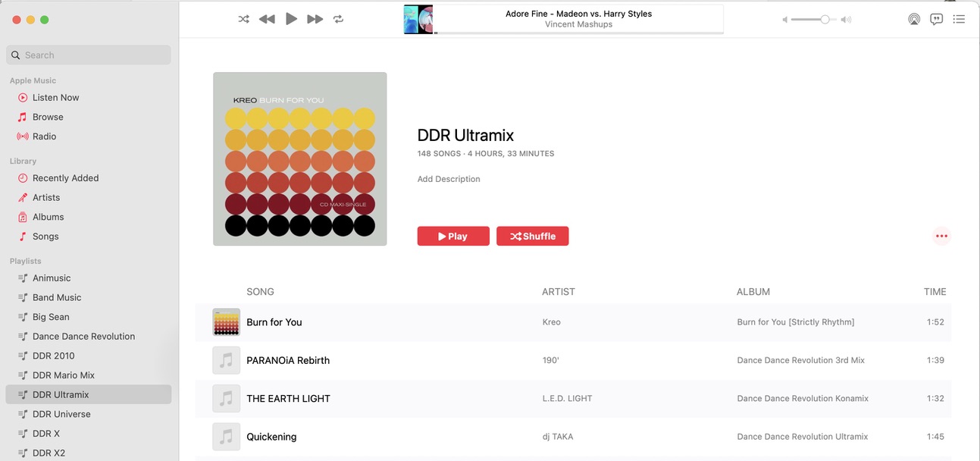Click album Dance Dance Revolution Ultramix

pos(803,437)
